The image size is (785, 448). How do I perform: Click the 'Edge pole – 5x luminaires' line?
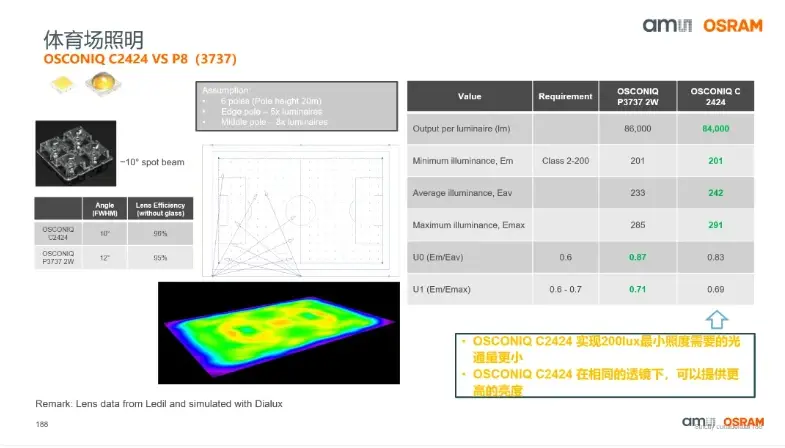(271, 112)
